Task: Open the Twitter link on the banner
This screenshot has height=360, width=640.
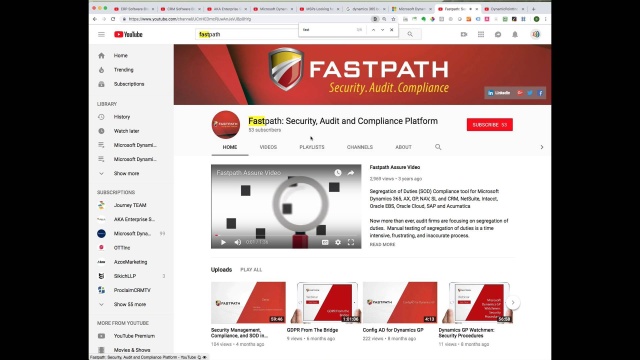Action: tap(530, 93)
